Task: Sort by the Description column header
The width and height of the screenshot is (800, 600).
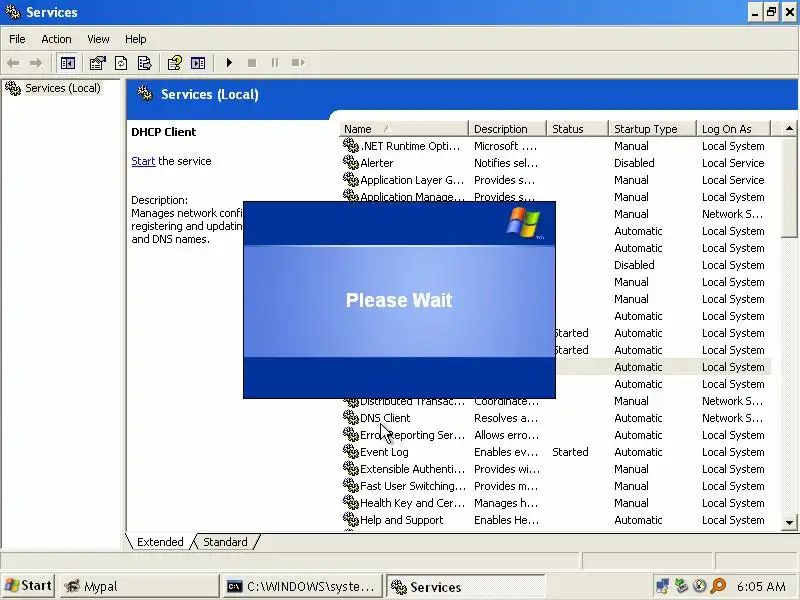Action: (x=507, y=129)
